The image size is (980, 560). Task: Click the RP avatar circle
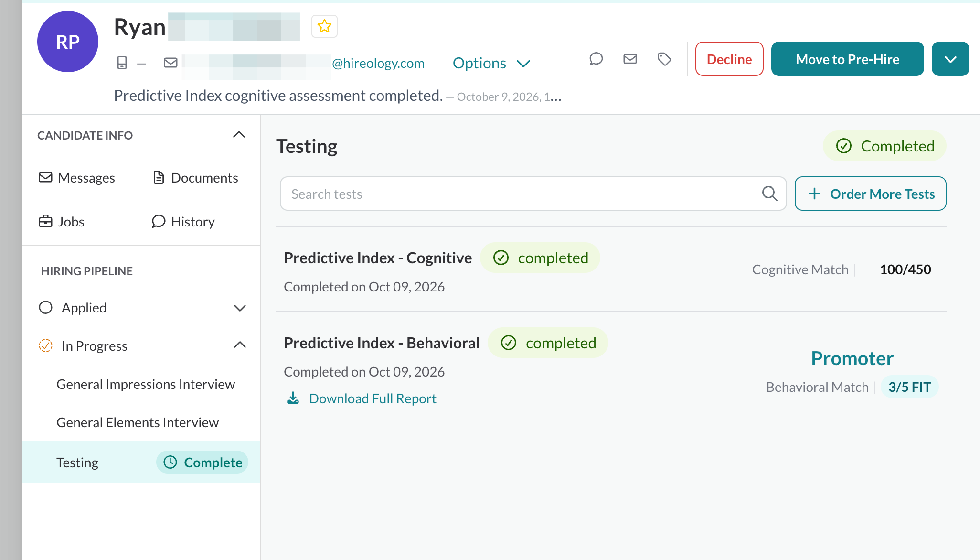click(68, 42)
